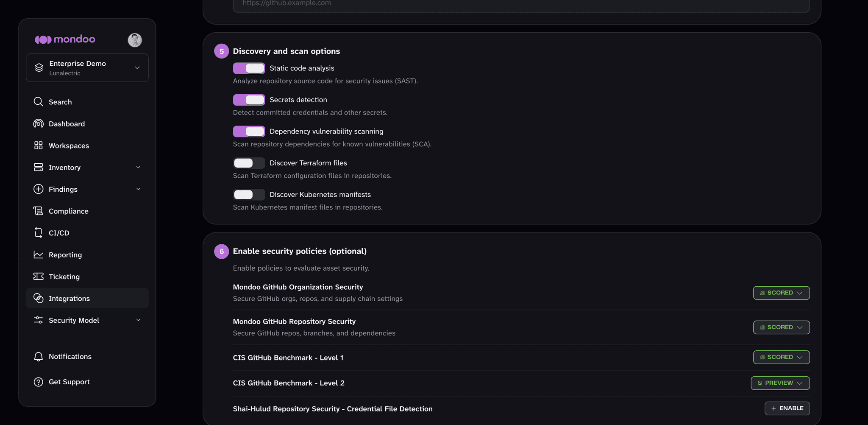
Task: Click the Notifications bell icon
Action: coord(39,356)
